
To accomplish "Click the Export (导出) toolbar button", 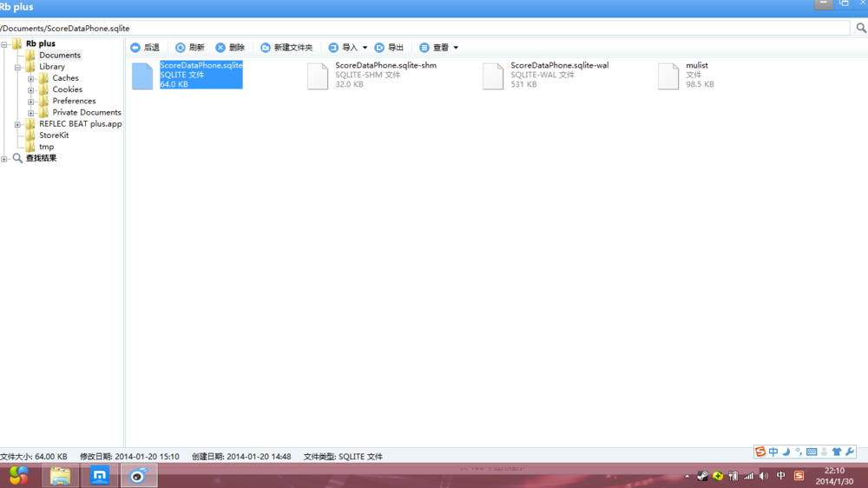I will click(389, 48).
